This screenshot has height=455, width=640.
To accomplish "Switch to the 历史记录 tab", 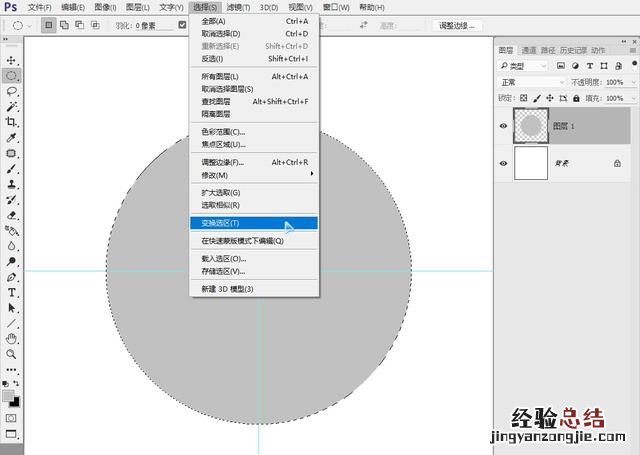I will pos(573,50).
